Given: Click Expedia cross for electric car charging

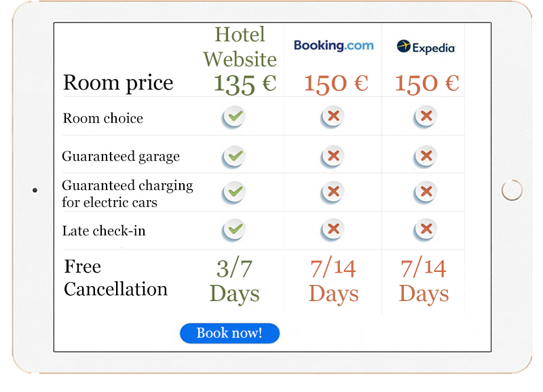Looking at the screenshot, I should [426, 193].
